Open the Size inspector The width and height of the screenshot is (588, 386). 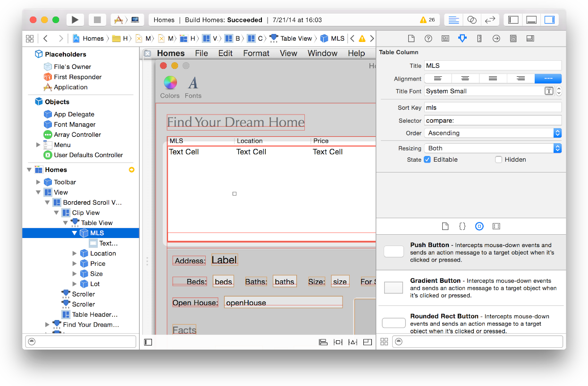coord(479,38)
